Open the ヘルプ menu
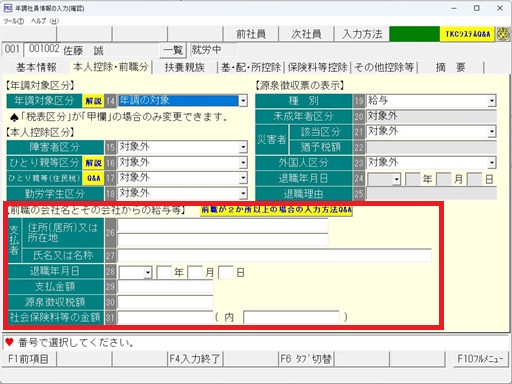 point(45,21)
